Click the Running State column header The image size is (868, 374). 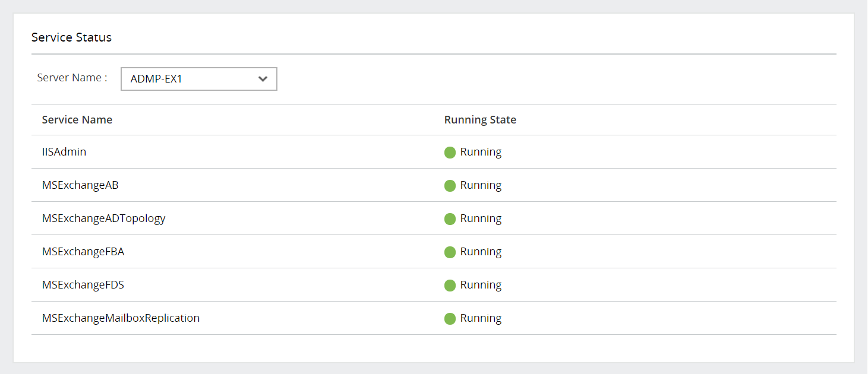(480, 120)
